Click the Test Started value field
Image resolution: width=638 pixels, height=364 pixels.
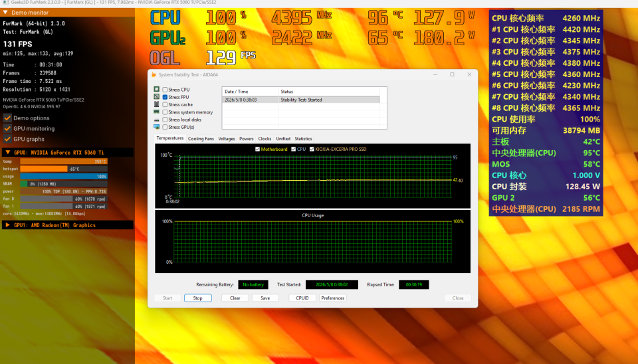[332, 285]
